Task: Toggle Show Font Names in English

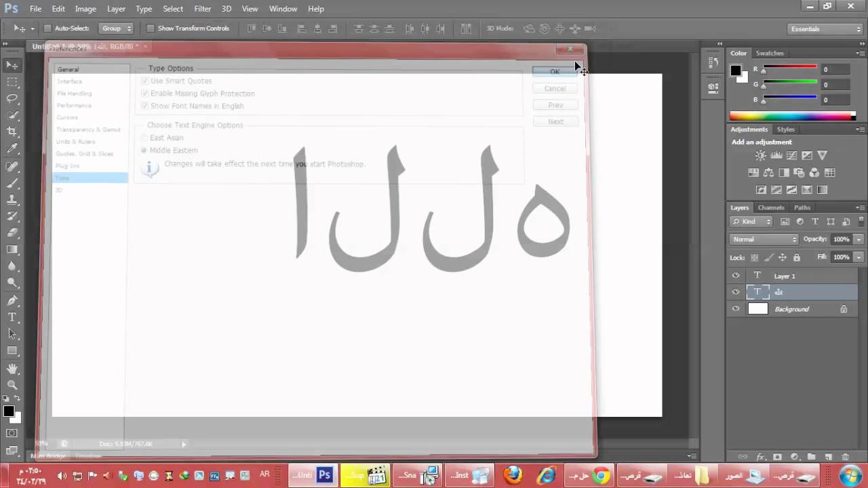Action: (144, 106)
